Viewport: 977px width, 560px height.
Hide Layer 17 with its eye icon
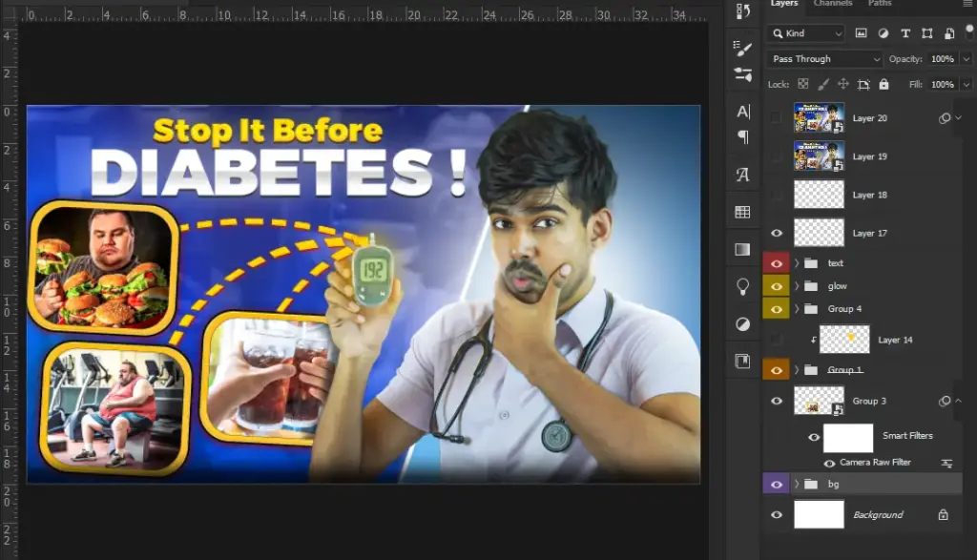point(777,233)
